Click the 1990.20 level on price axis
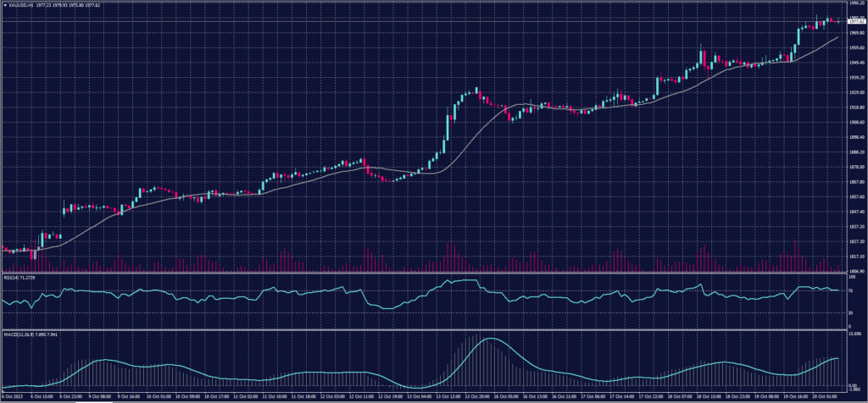The width and height of the screenshot is (868, 403). tap(856, 3)
